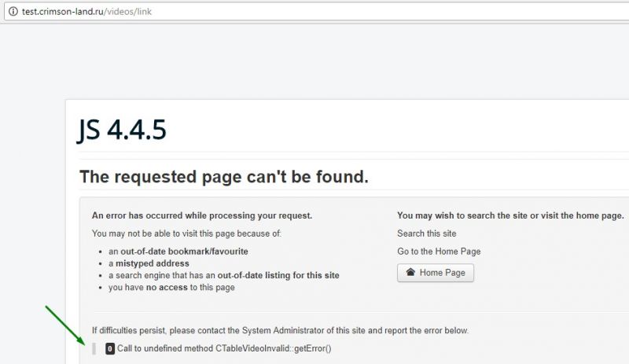Click the mistyped address list item
The width and height of the screenshot is (629, 364).
click(149, 263)
